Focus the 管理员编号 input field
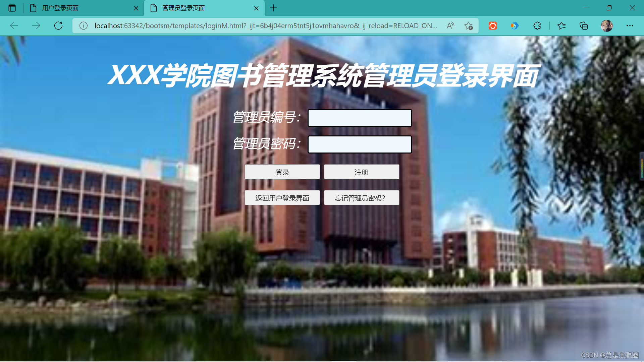 point(360,118)
